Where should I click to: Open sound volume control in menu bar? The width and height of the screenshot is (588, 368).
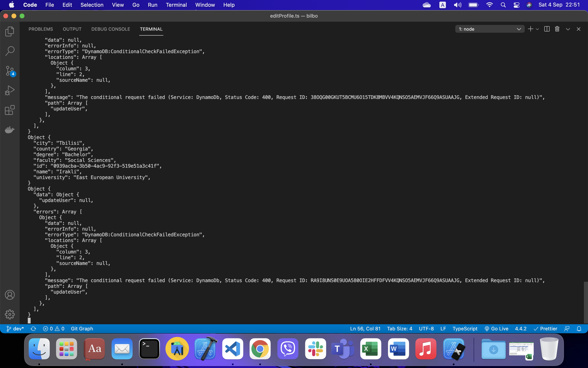tap(457, 5)
